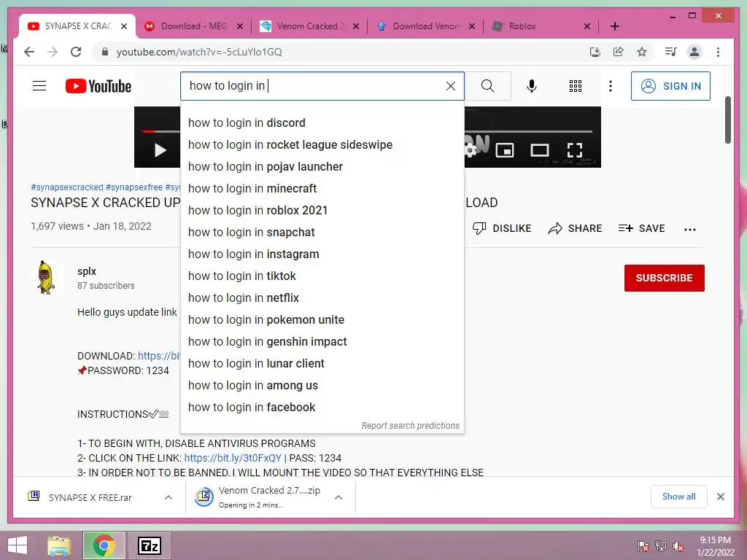Screen dimensions: 747x560
Task: Click the padlock site info icon
Action: [x=105, y=52]
